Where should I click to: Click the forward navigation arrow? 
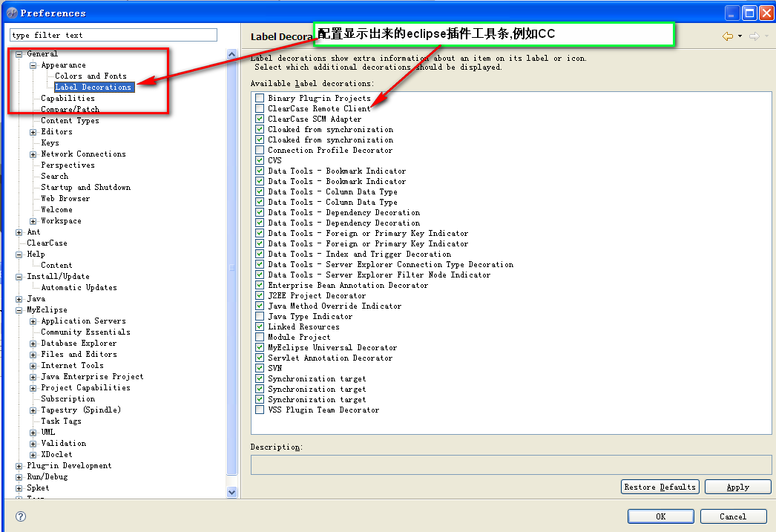754,36
